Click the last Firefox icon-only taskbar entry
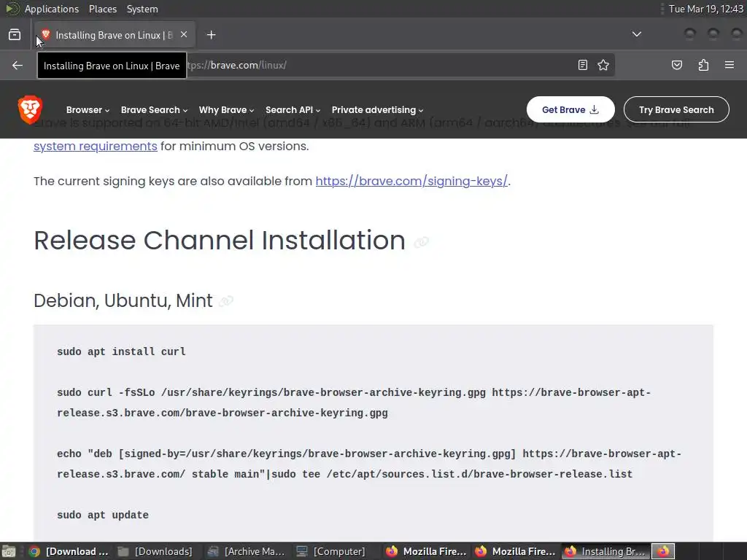This screenshot has width=747, height=560. click(x=663, y=551)
